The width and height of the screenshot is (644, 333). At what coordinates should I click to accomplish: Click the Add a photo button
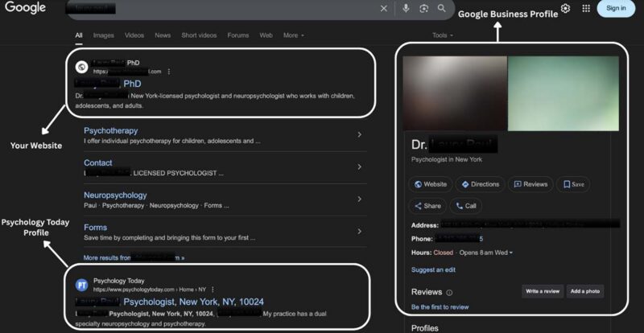click(x=585, y=291)
